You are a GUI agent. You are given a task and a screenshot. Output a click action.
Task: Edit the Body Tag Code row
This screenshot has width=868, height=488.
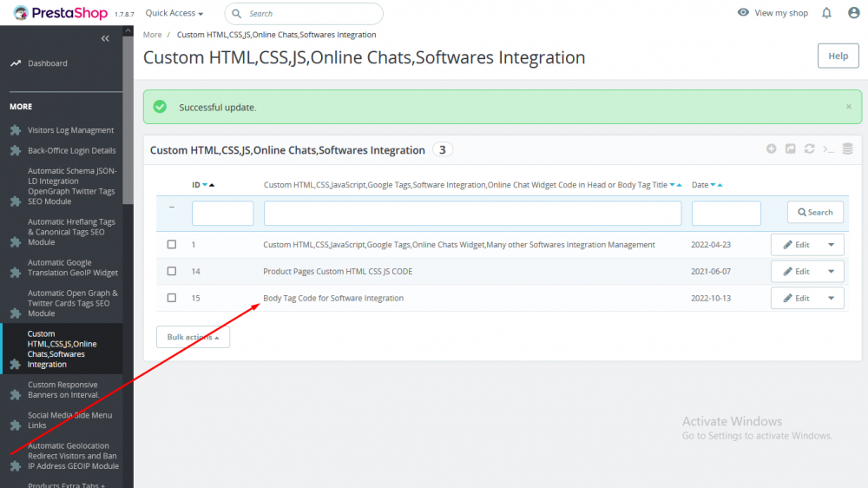tap(796, 298)
